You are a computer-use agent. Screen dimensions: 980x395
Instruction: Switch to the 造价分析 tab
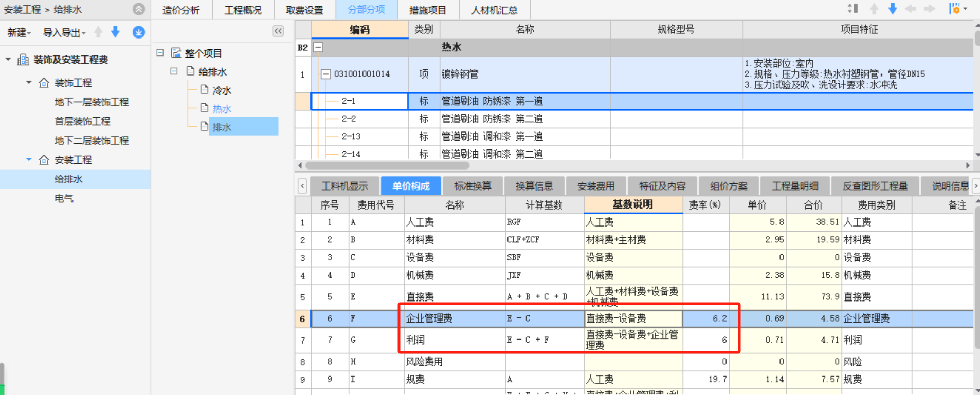pyautogui.click(x=181, y=10)
